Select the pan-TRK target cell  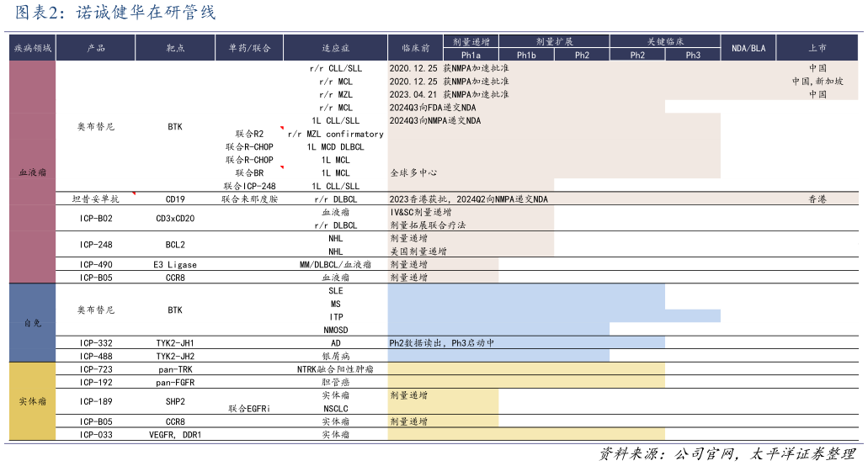(x=175, y=369)
